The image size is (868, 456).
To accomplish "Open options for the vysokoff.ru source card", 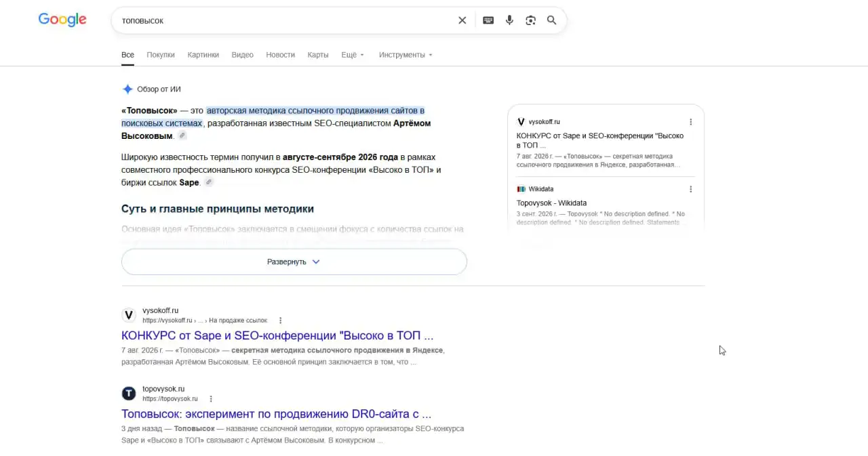I will point(690,122).
